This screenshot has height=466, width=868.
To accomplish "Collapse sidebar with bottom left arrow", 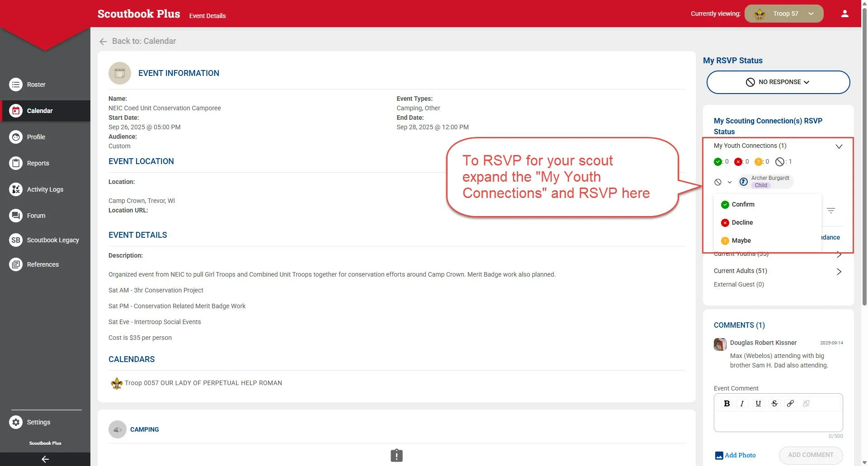I will click(45, 459).
